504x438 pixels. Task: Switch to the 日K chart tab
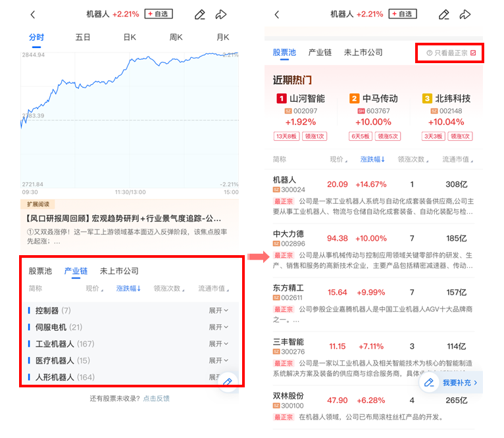[130, 37]
